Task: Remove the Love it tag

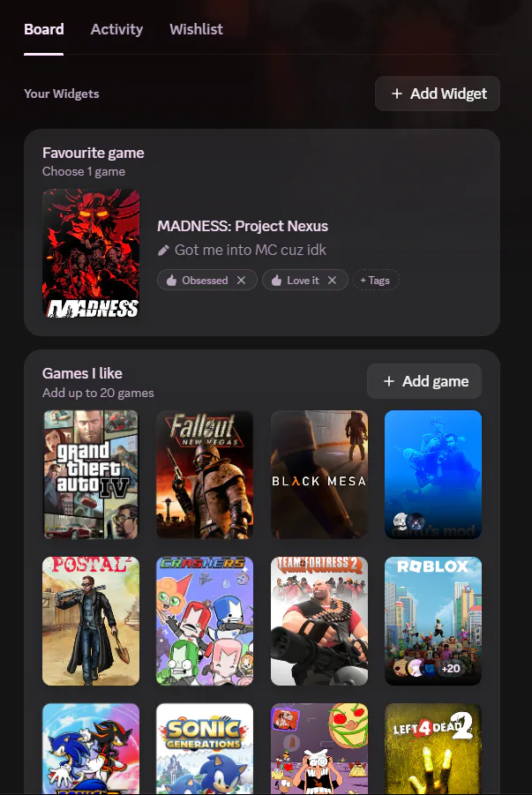Action: [333, 281]
